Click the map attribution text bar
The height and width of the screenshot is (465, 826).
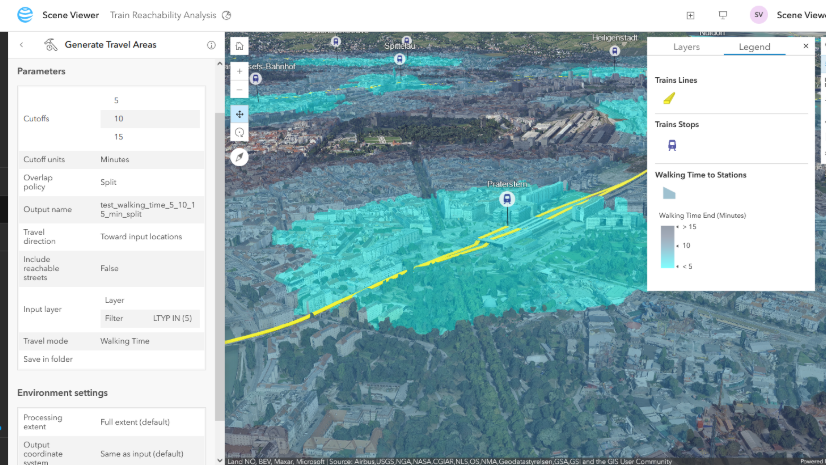coord(449,461)
